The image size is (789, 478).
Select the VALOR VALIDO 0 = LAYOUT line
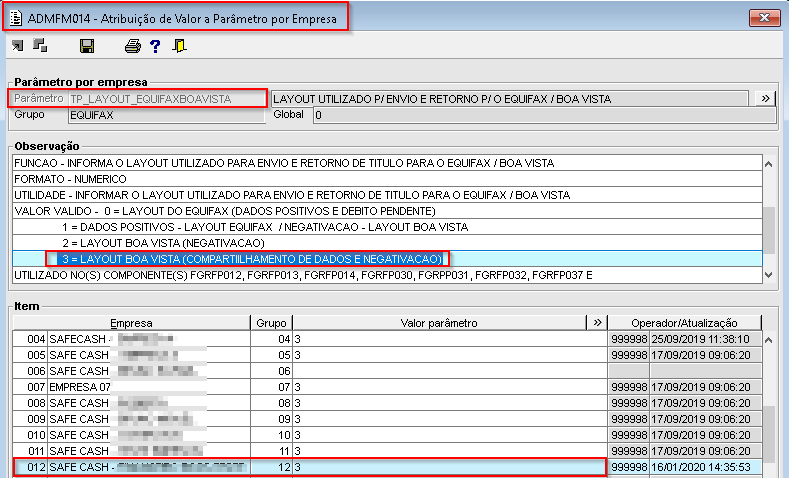[x=387, y=211]
